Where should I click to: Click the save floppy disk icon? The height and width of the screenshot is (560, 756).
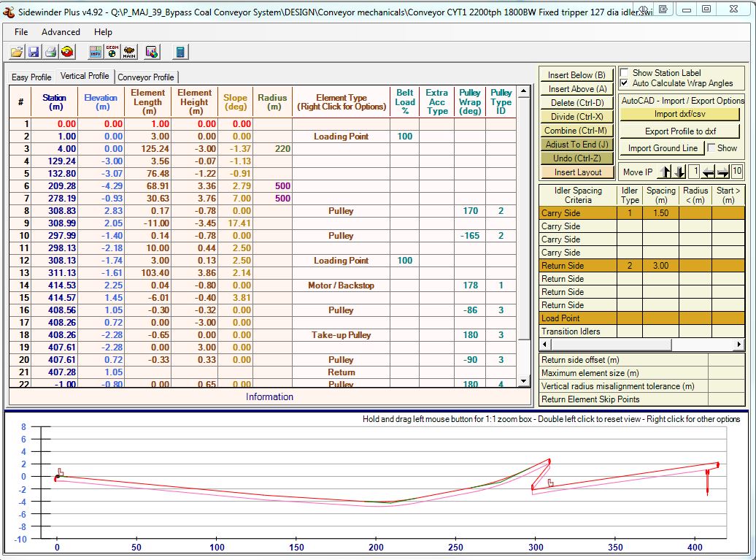(34, 52)
